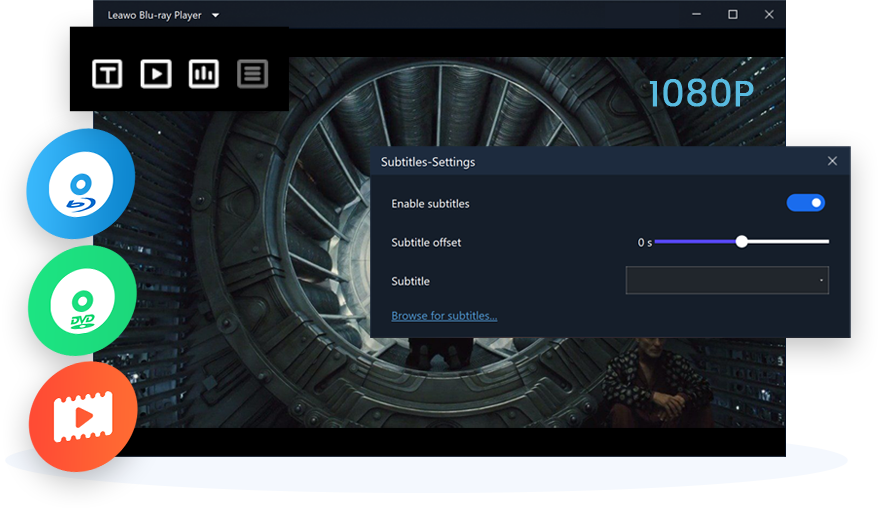Close the Subtitles-Settings dialog
This screenshot has width=878, height=508.
[832, 161]
